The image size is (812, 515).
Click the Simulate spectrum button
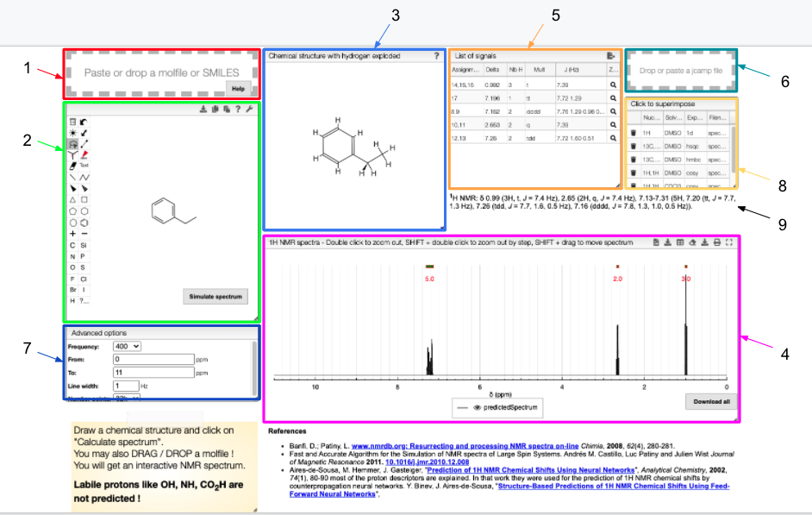(215, 297)
